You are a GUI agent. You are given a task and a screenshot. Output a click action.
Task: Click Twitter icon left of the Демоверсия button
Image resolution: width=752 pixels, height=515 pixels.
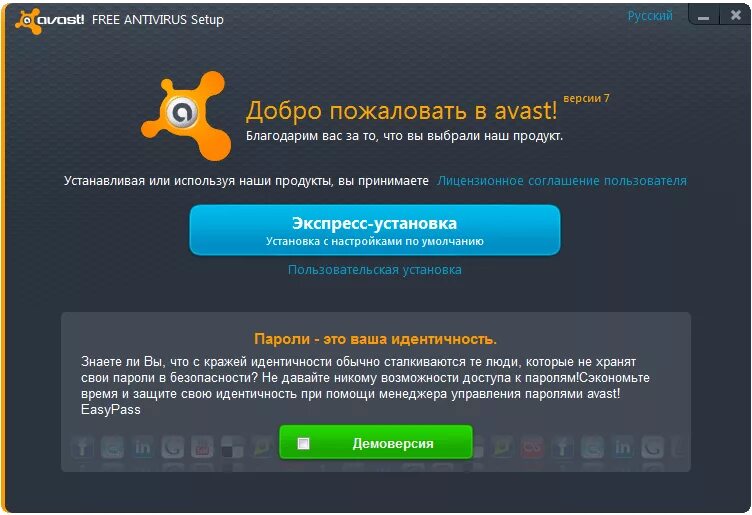pyautogui.click(x=112, y=447)
